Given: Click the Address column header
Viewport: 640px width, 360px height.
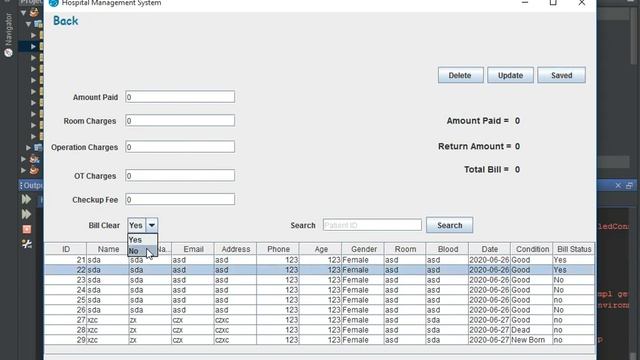Looking at the screenshot, I should click(236, 249).
